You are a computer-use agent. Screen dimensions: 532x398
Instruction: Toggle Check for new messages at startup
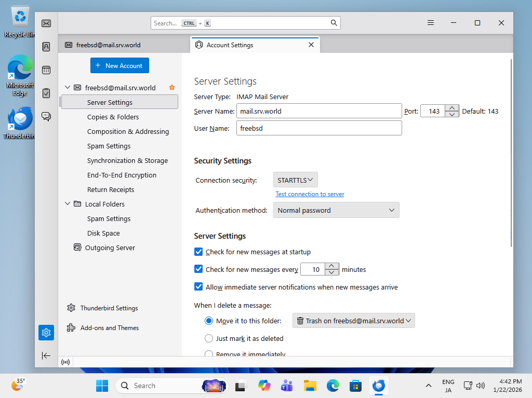[x=198, y=252]
